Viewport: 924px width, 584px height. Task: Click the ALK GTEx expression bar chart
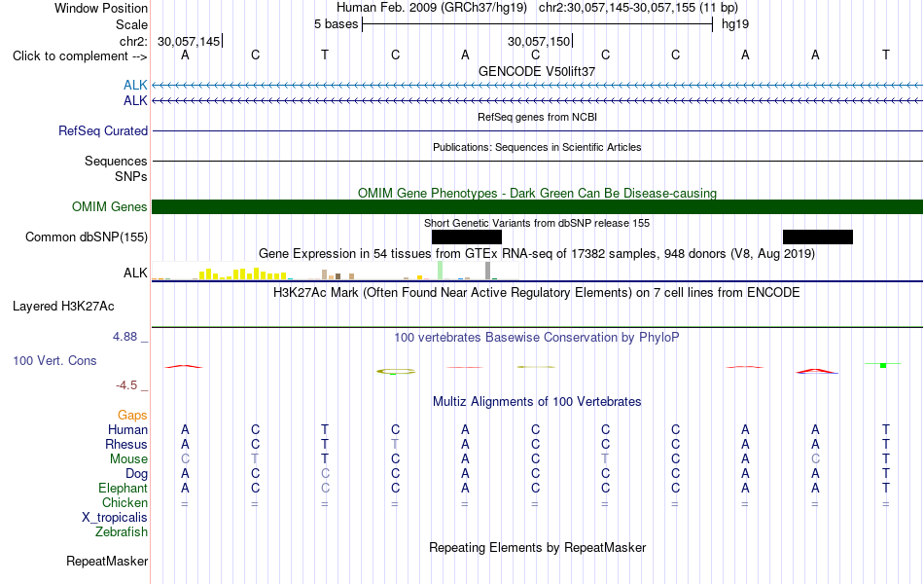[336, 272]
